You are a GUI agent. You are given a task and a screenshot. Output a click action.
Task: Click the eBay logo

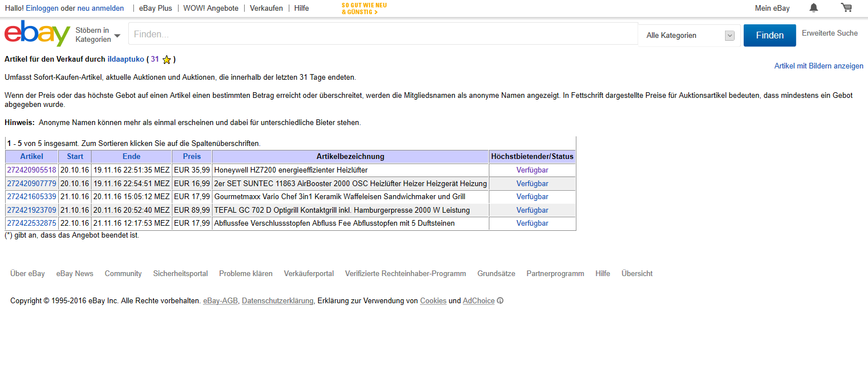[37, 34]
